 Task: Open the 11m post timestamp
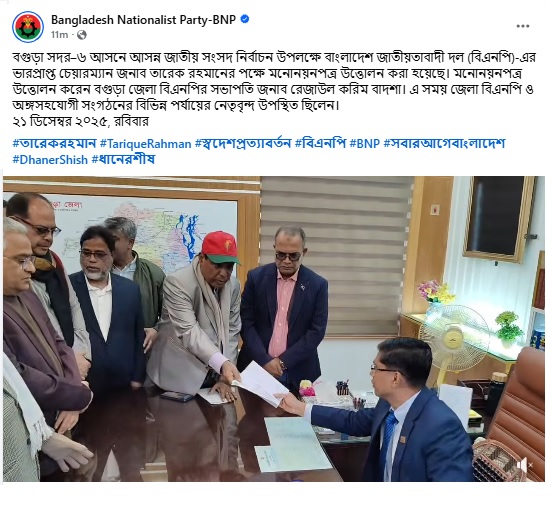click(x=59, y=35)
